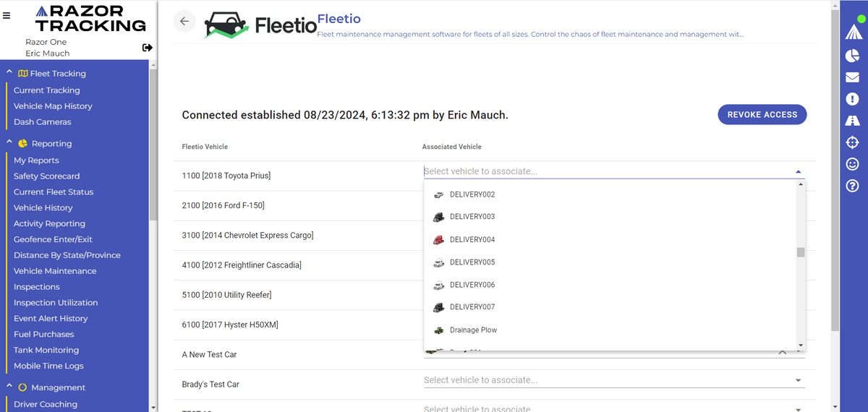Screen dimensions: 868x412
Task: Click the map icon next to Fleet Tracking
Action: tap(23, 73)
